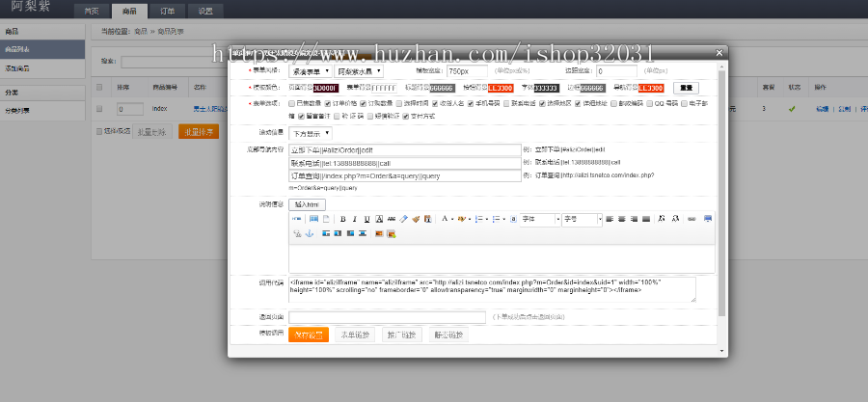The width and height of the screenshot is (868, 402).
Task: Toggle HTML source view in editor toolbar
Action: [296, 219]
